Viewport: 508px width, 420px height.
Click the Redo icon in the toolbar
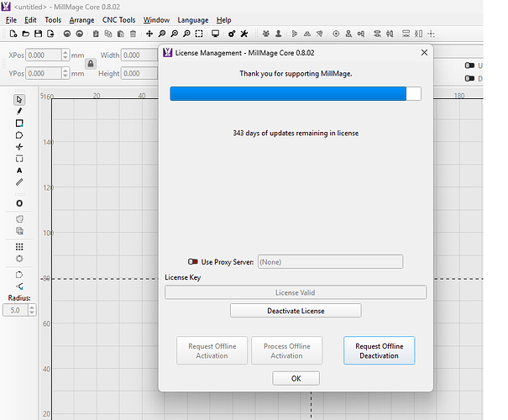pos(80,34)
